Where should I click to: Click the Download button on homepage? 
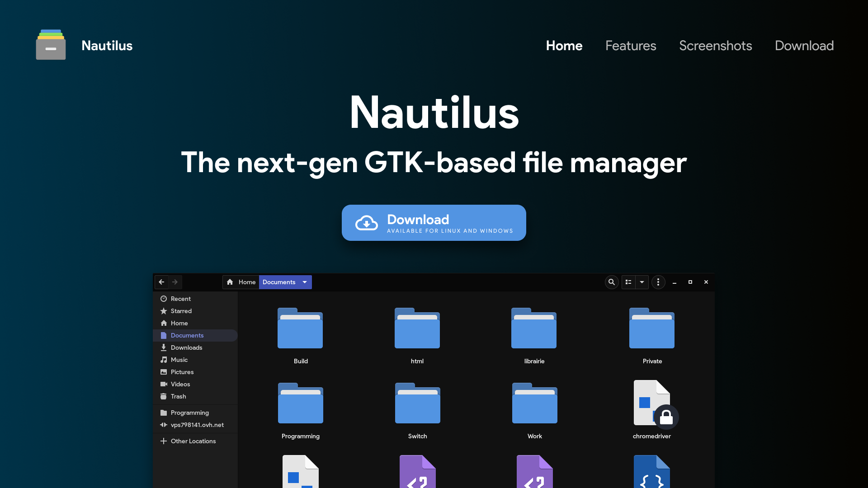434,223
